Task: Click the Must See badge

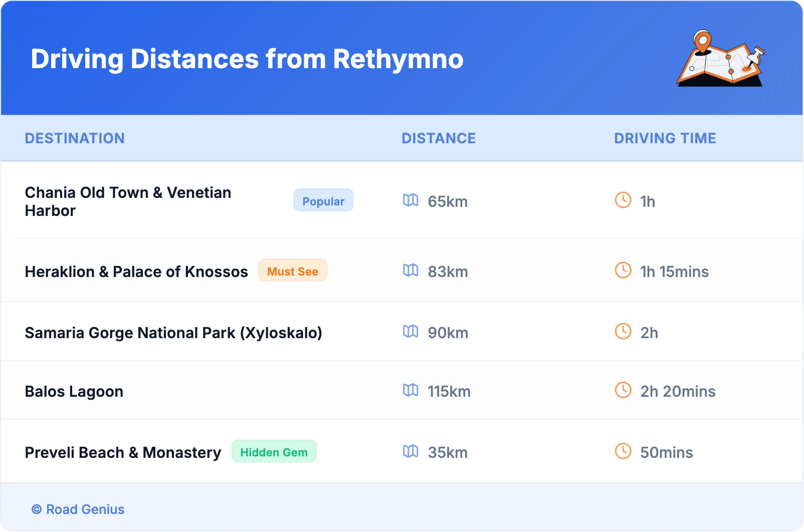Action: tap(293, 271)
